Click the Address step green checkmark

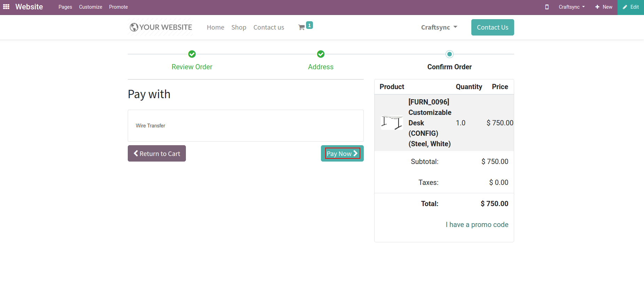321,54
